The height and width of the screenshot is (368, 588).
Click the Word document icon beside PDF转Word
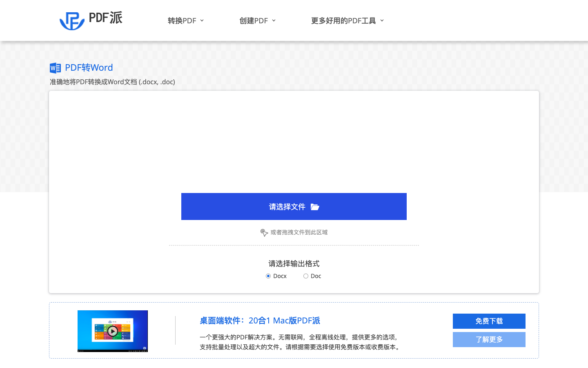pos(55,68)
